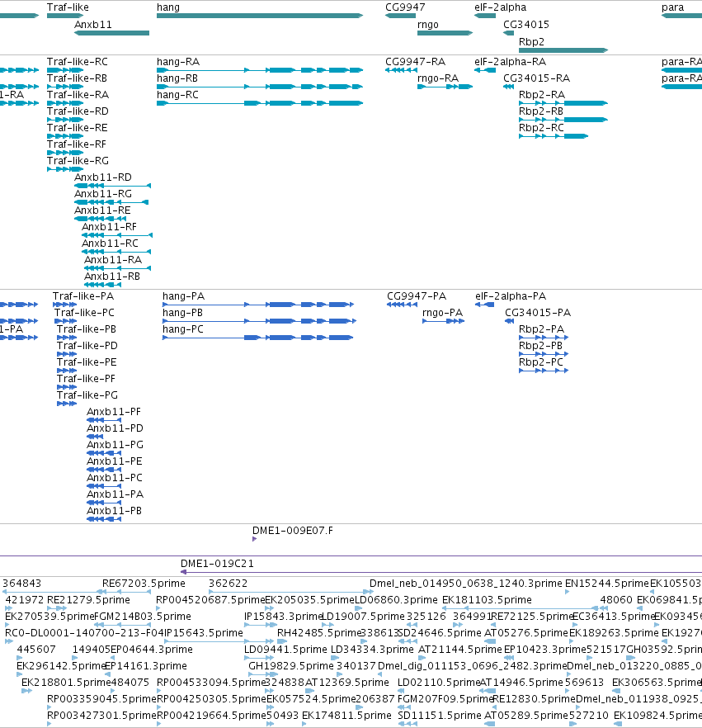702x728 pixels.
Task: Select the Traf-like gene bar
Action: (x=65, y=16)
